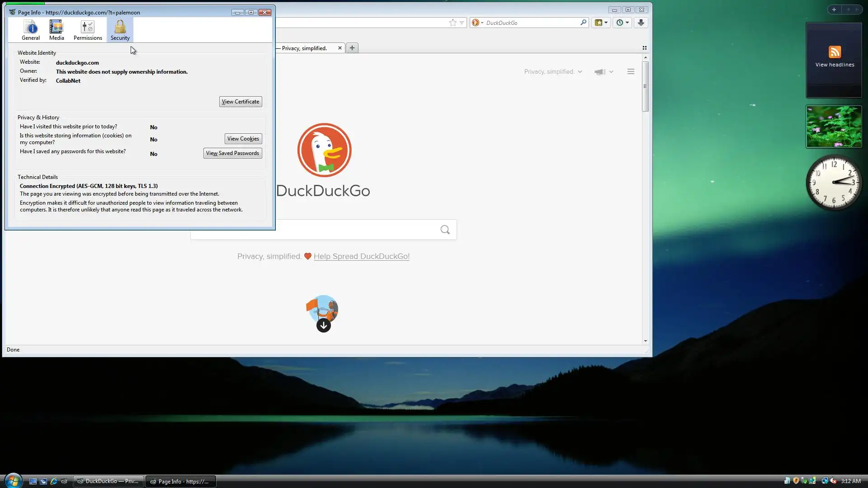
Task: Open the history clock dropdown
Action: 622,23
